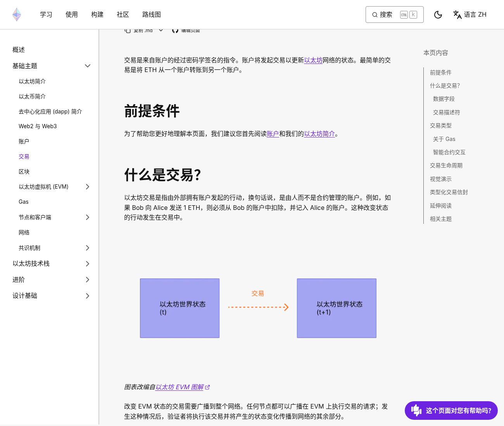Go to 路线图 in the top navigation
Screen dimensions: 504x426
[152, 15]
